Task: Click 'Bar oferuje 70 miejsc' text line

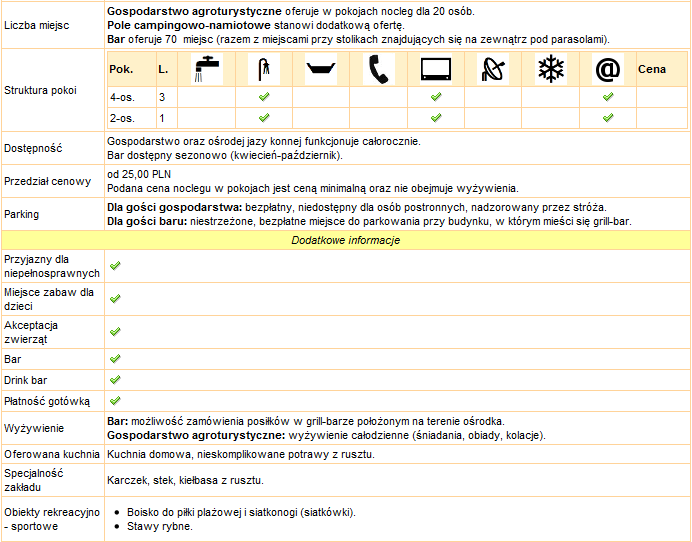Action: click(358, 40)
